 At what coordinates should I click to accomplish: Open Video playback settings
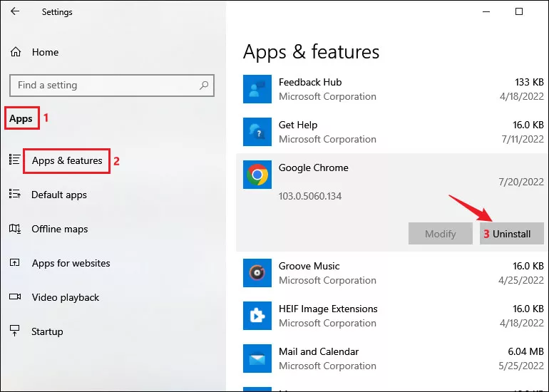tap(66, 297)
